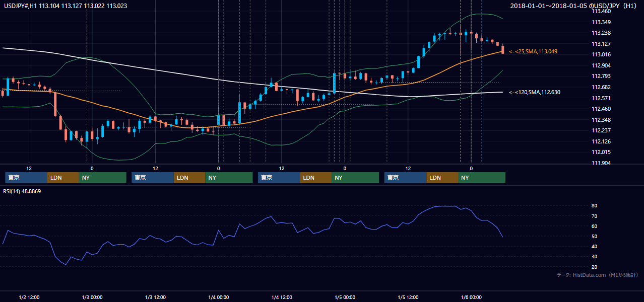Select the second NY session box
Viewport: 644px width, 302px height.
(229, 178)
